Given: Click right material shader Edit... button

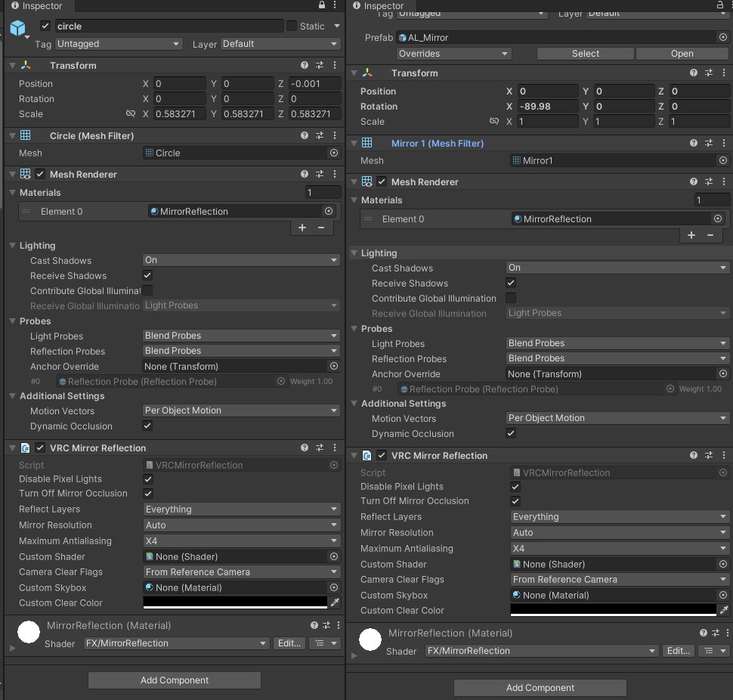Looking at the screenshot, I should click(x=679, y=650).
